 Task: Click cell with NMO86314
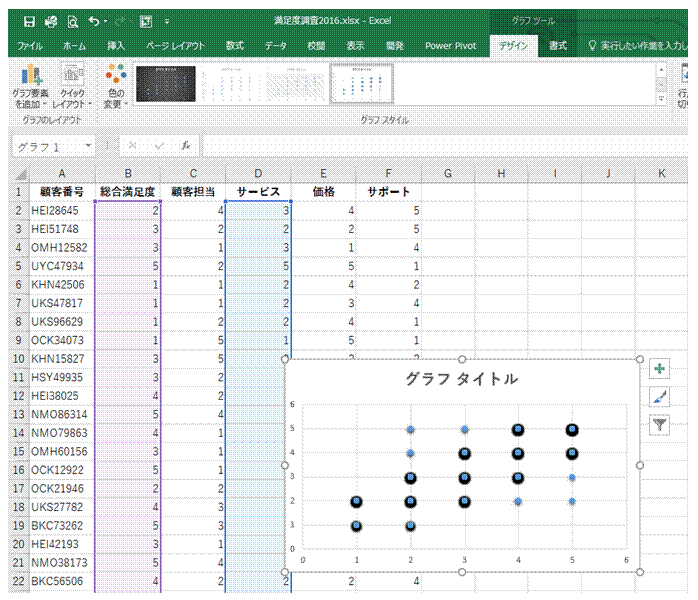(62, 414)
